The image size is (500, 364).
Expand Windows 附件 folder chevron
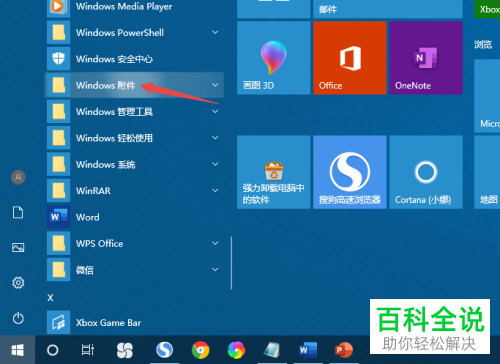coord(215,85)
